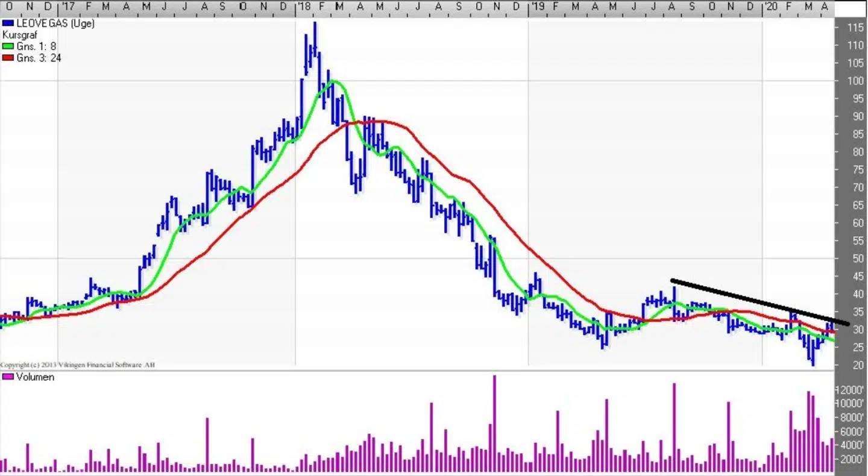Click the 50 price axis label
The width and height of the screenshot is (868, 476).
tap(856, 258)
